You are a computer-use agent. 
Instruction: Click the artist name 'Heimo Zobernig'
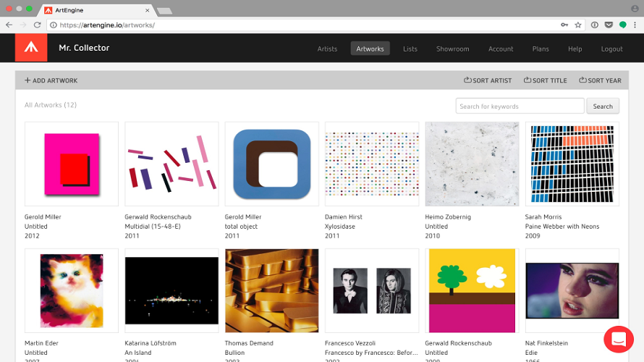448,217
